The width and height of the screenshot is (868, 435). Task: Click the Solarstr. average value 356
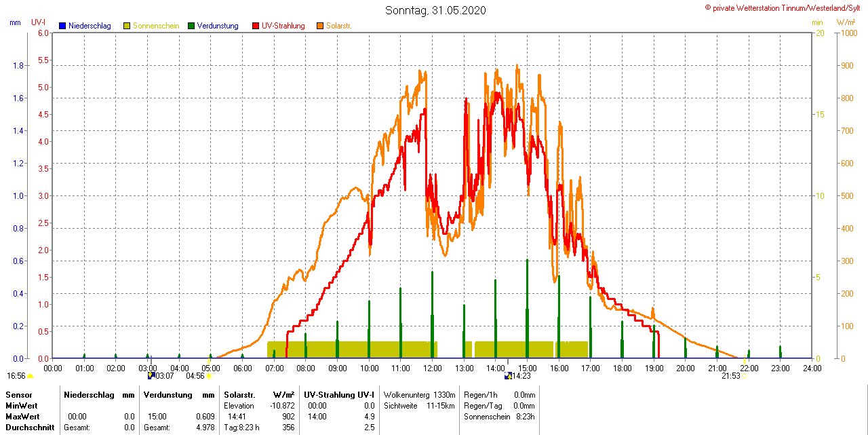point(288,428)
